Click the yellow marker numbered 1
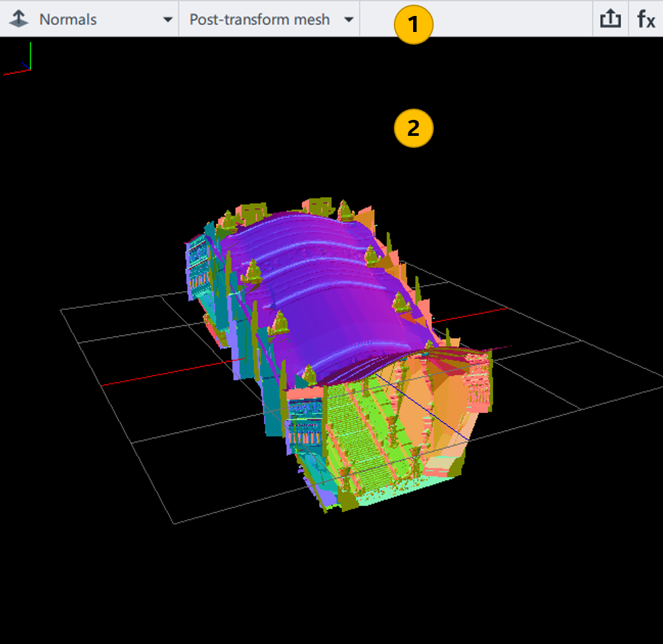 414,26
